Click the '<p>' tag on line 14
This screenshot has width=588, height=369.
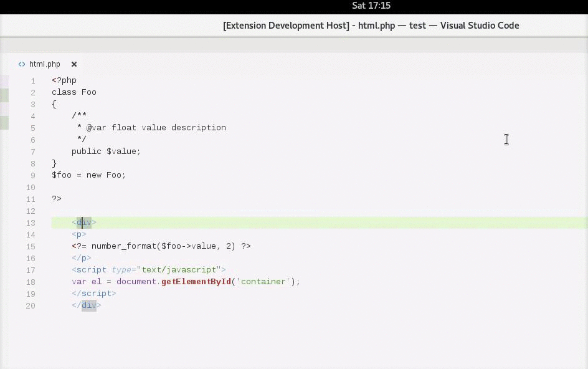tap(79, 234)
